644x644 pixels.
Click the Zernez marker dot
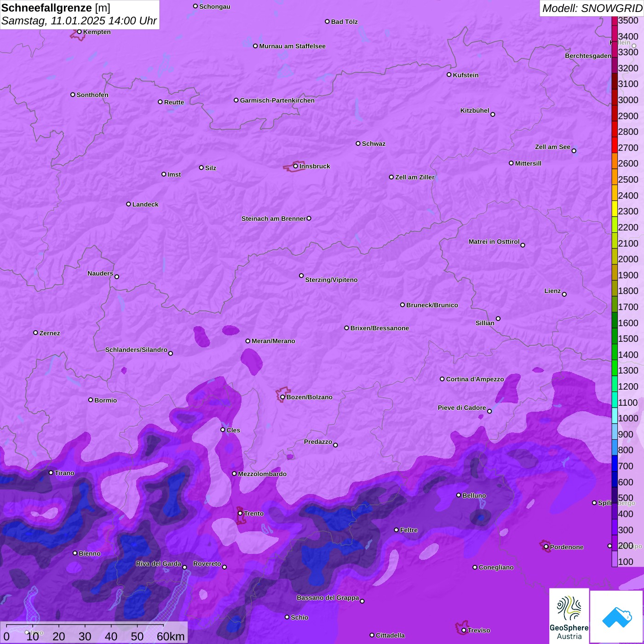click(x=36, y=333)
